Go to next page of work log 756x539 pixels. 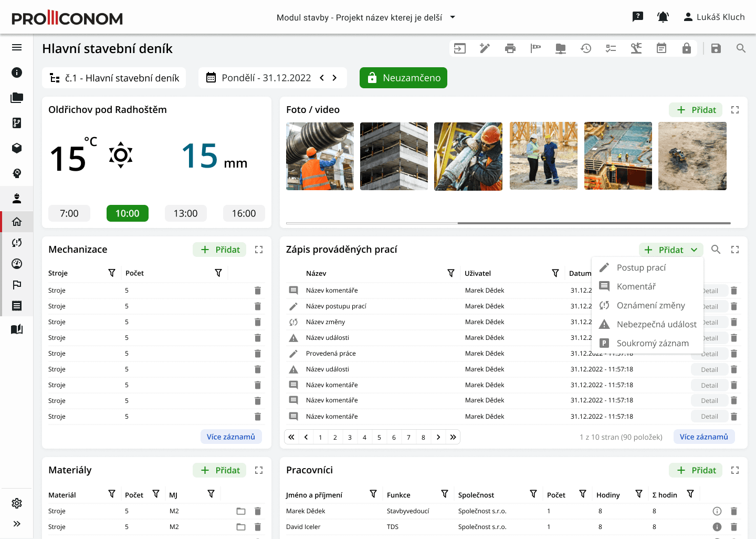[438, 437]
